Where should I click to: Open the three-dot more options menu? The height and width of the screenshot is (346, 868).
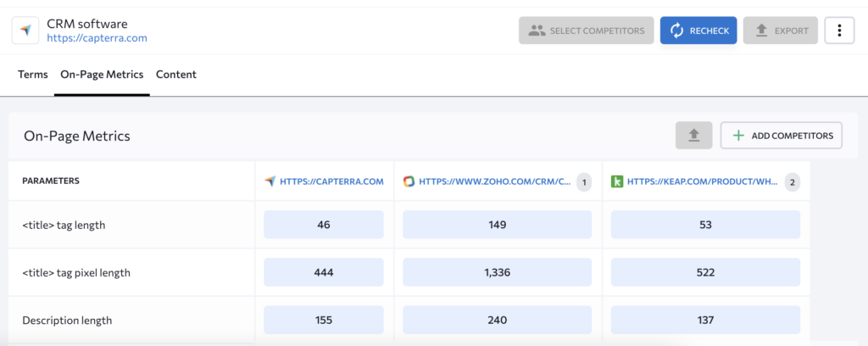pos(839,31)
